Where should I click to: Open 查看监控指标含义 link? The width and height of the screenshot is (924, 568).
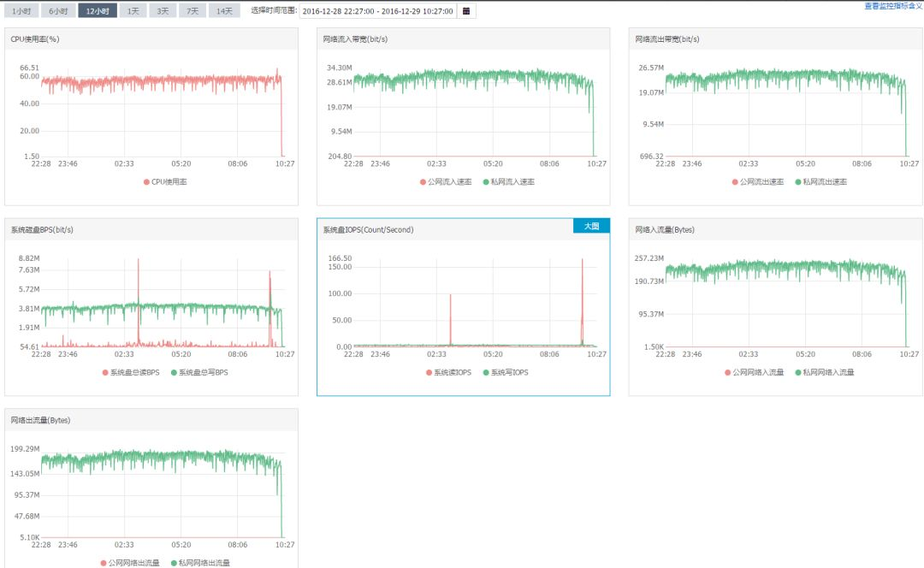click(x=892, y=6)
